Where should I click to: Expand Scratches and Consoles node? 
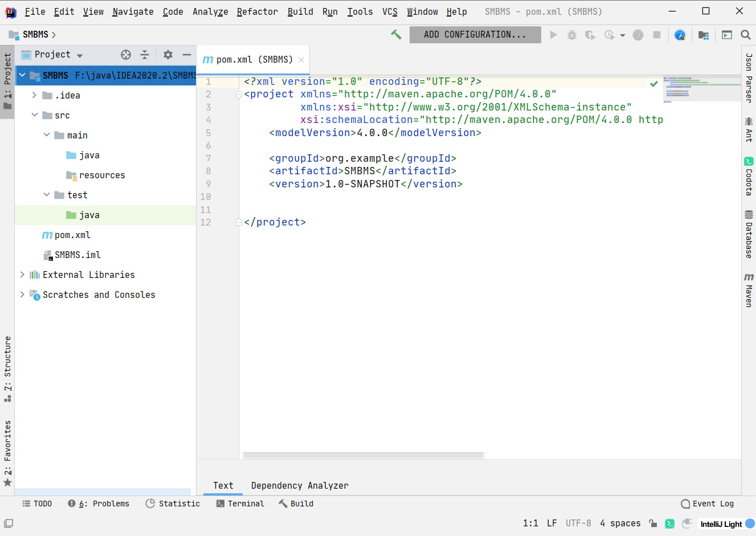22,294
